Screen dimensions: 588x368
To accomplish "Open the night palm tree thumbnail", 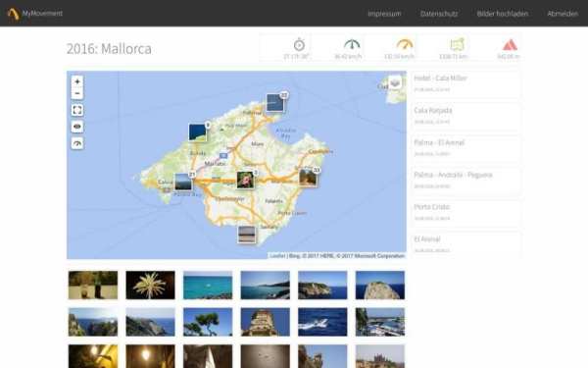I will click(x=150, y=285).
